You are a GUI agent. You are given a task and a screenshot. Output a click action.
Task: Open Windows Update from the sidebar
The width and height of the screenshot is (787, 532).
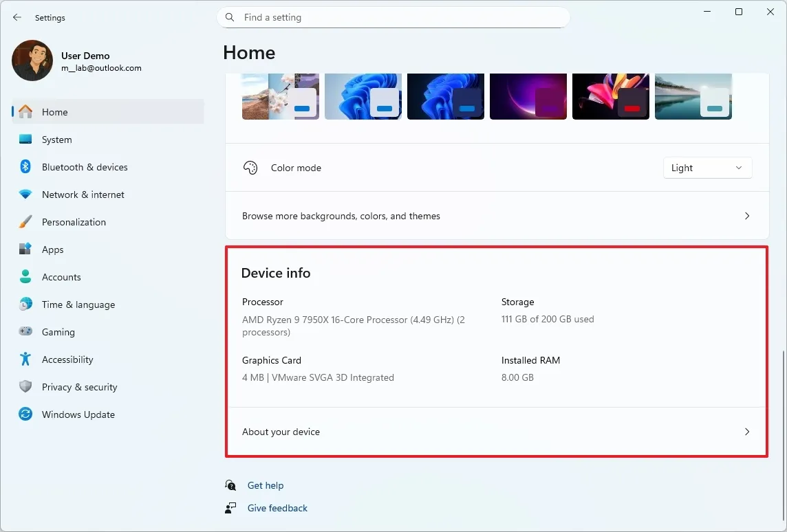click(x=78, y=414)
